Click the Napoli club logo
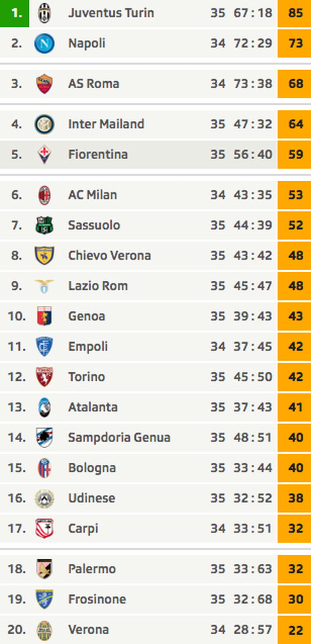The height and width of the screenshot is (644, 311). point(44,43)
